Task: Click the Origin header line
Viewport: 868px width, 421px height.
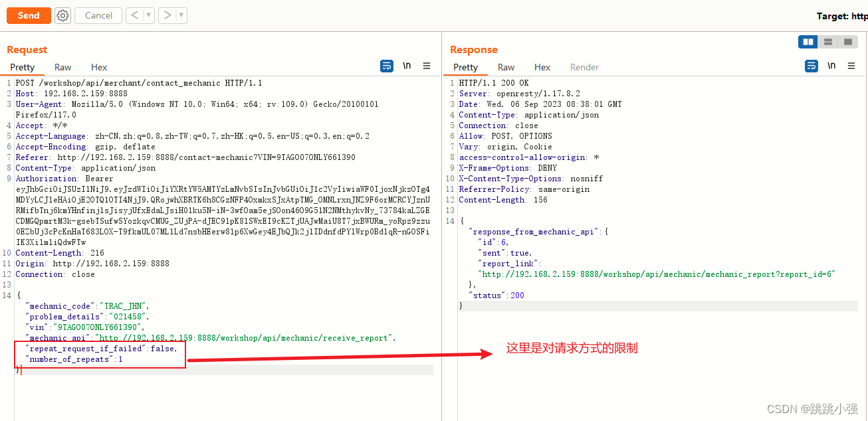Action: point(92,264)
